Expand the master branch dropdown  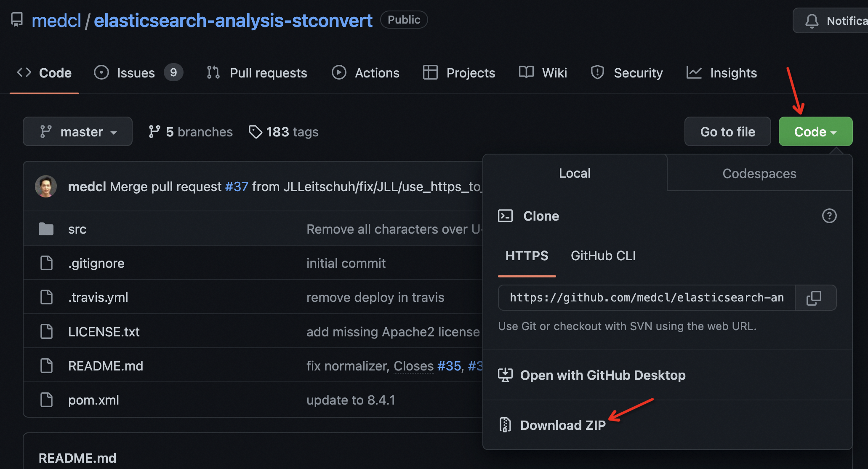click(77, 132)
